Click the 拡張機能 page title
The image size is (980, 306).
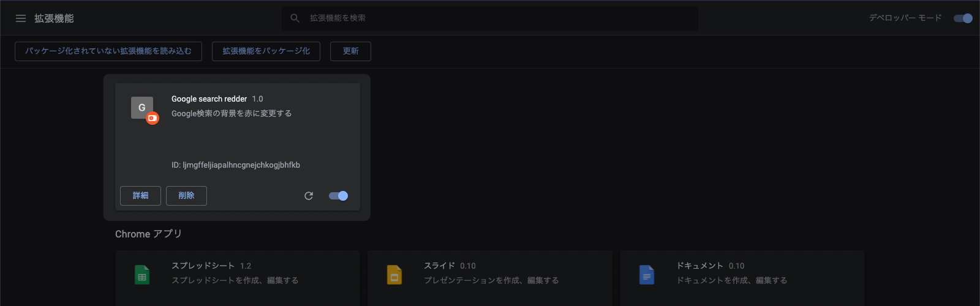[x=54, y=18]
